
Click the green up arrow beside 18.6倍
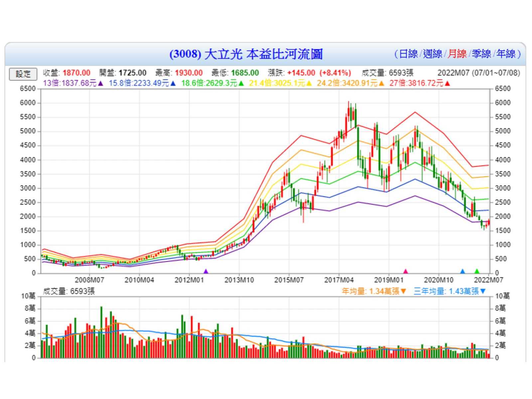(x=241, y=83)
